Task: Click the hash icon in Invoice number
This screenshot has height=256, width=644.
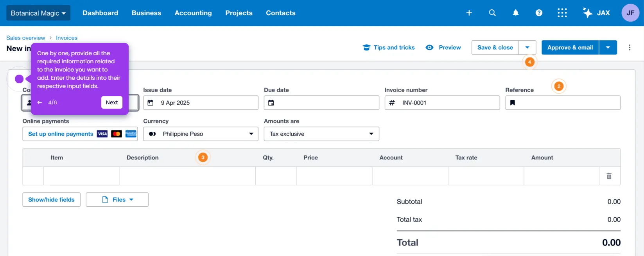Action: [392, 103]
